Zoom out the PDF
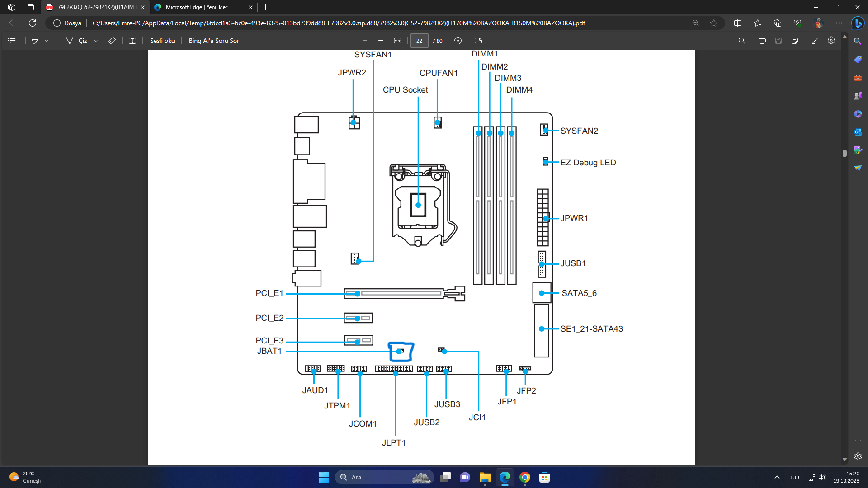This screenshot has width=868, height=488. pos(365,41)
